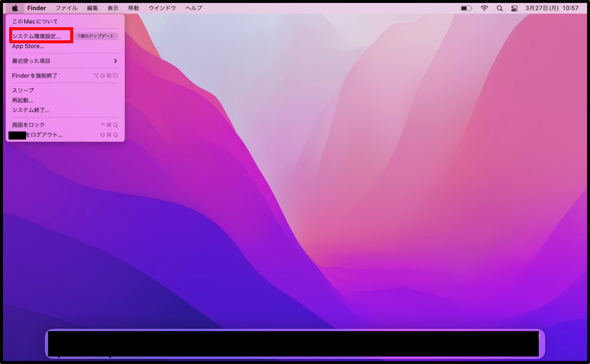590x364 pixels.
Task: Select スリープ to sleep the Mac
Action: click(23, 90)
